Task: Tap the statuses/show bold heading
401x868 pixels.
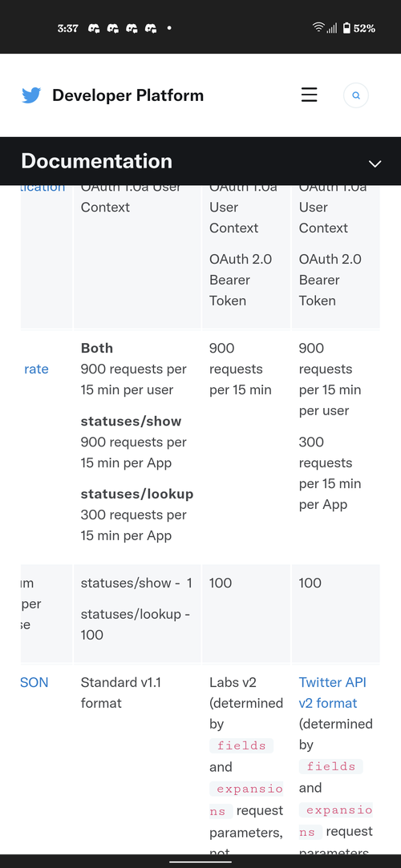Action: coord(132,422)
